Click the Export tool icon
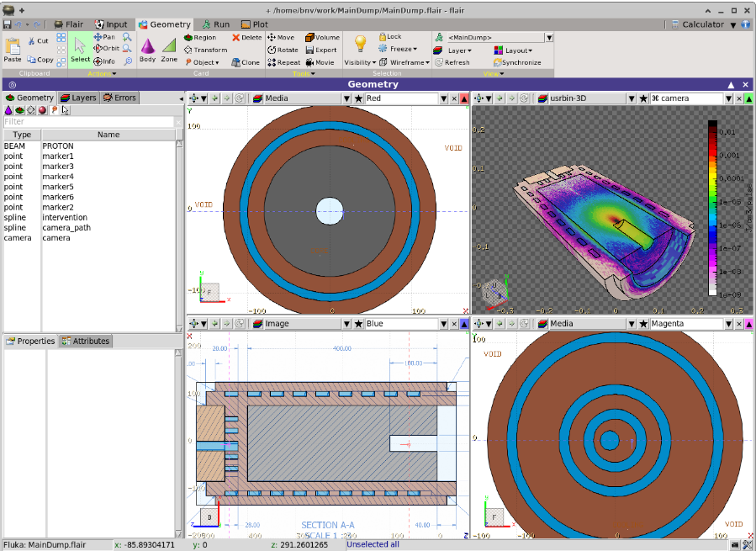 point(309,50)
